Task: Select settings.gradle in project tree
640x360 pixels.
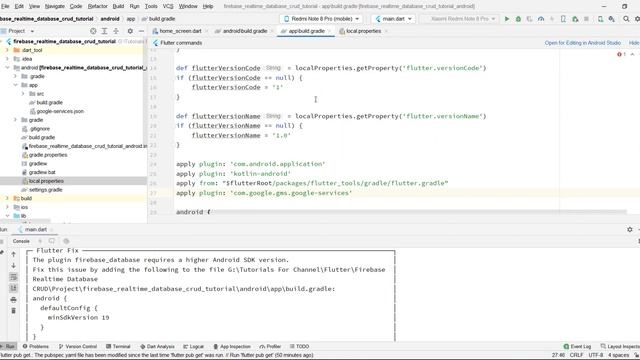Action: pyautogui.click(x=42, y=190)
